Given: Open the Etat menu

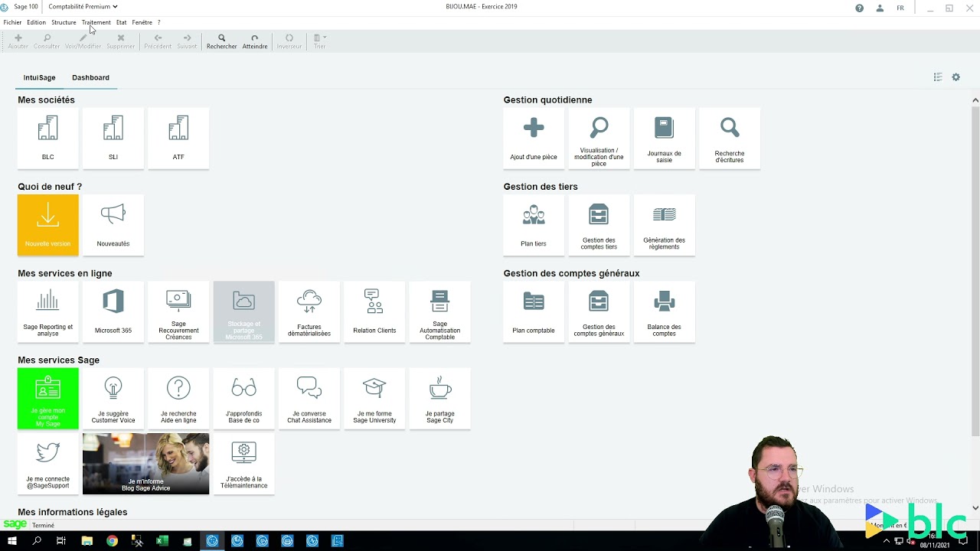Looking at the screenshot, I should (x=121, y=22).
